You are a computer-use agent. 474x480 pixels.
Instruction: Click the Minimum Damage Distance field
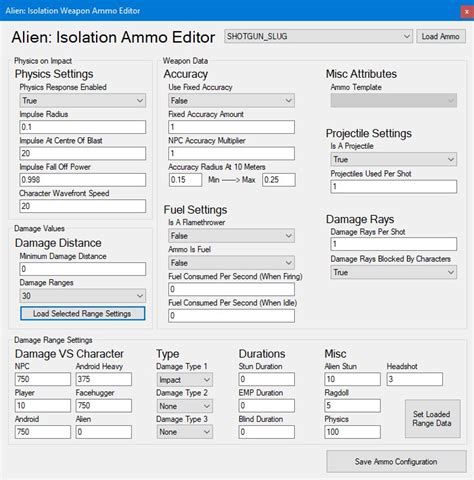(x=83, y=269)
